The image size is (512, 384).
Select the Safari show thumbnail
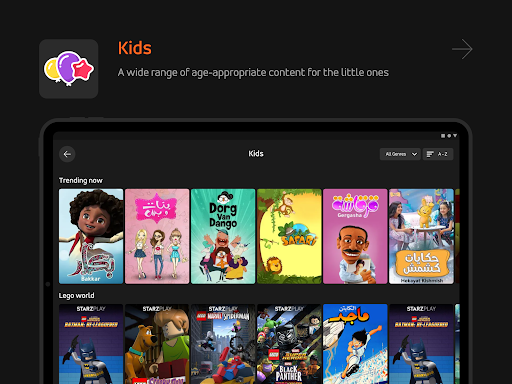pyautogui.click(x=289, y=236)
